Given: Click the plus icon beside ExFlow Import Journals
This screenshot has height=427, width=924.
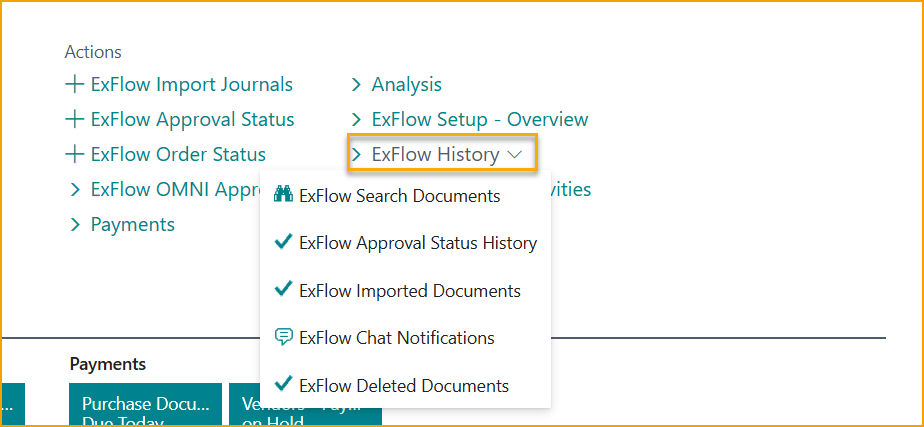Looking at the screenshot, I should click(x=74, y=85).
